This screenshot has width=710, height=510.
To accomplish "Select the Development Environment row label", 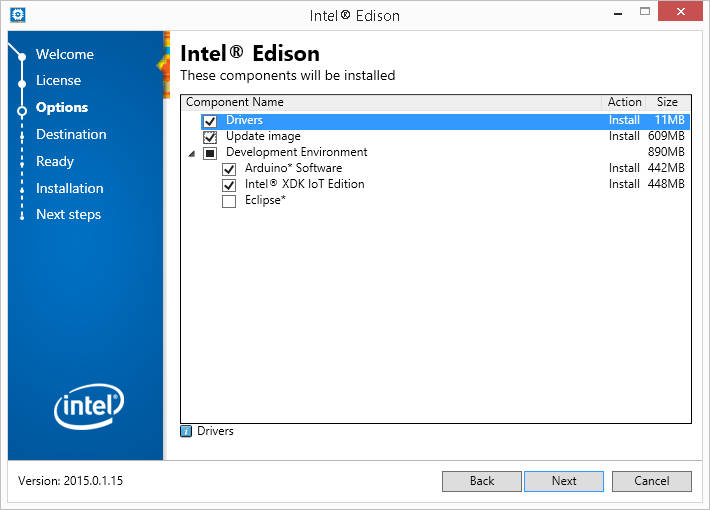I will [297, 152].
